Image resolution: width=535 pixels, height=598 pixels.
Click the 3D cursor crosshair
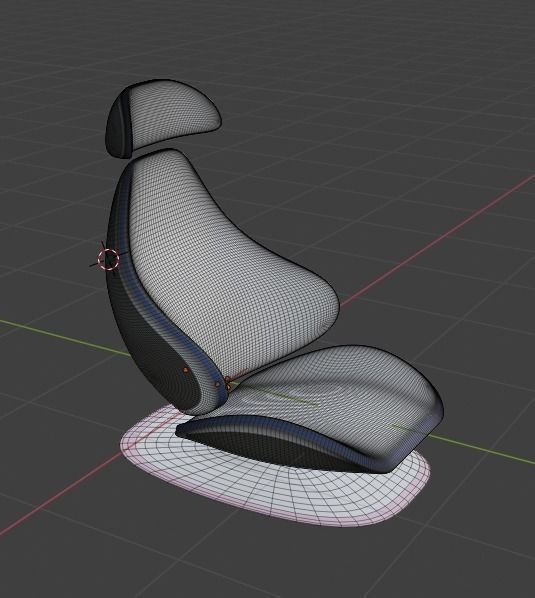109,259
